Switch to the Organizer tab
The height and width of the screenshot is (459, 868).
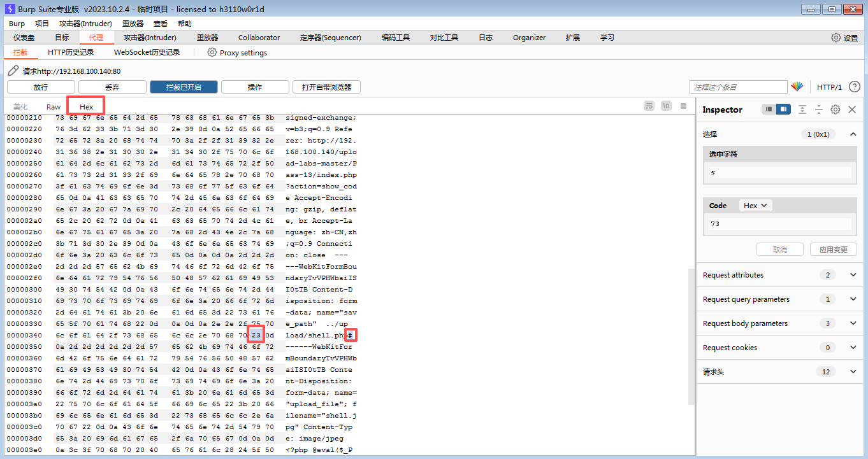tap(529, 38)
